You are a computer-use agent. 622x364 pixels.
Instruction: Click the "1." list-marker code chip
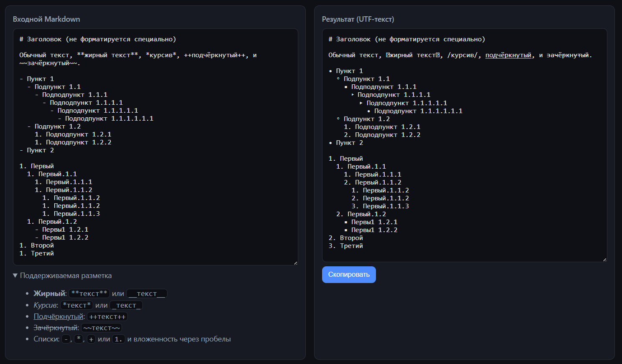119,339
